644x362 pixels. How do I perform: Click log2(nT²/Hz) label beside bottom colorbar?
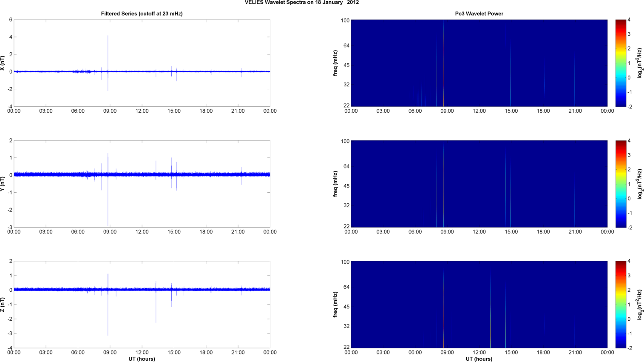click(640, 305)
